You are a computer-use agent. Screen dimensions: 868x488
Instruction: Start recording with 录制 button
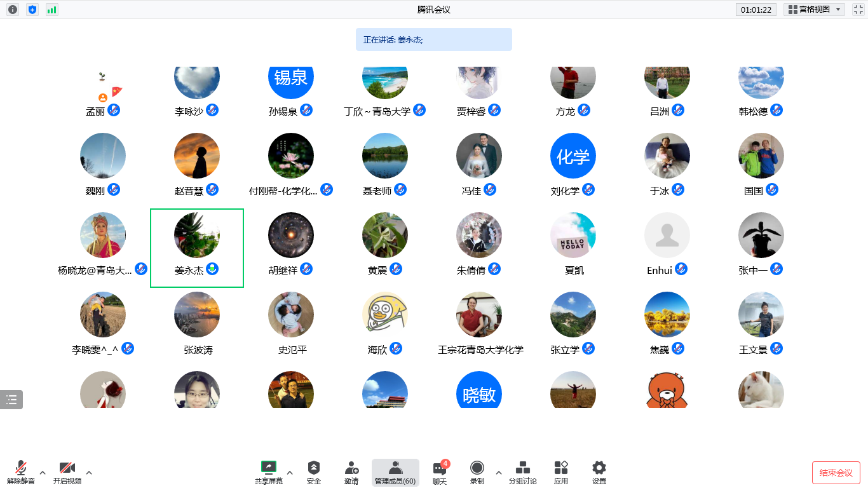[477, 473]
